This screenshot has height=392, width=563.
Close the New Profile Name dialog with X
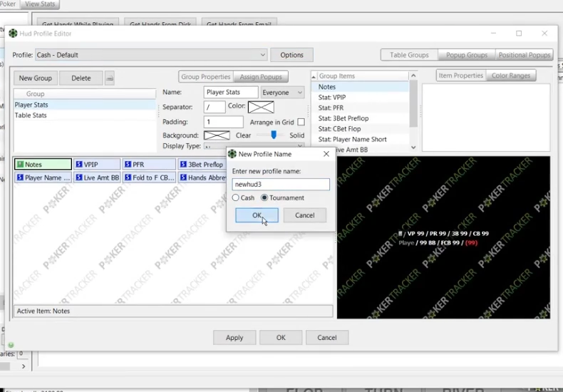(x=326, y=154)
